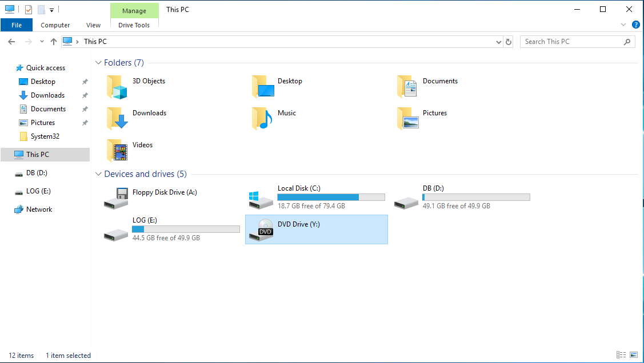
Task: Collapse the Folders (7) group
Action: pos(98,63)
